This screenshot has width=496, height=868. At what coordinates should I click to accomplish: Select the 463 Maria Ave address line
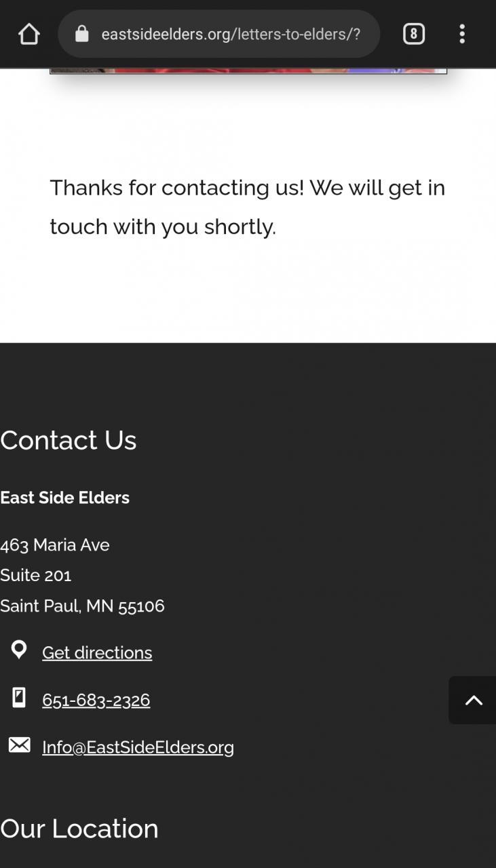[55, 545]
